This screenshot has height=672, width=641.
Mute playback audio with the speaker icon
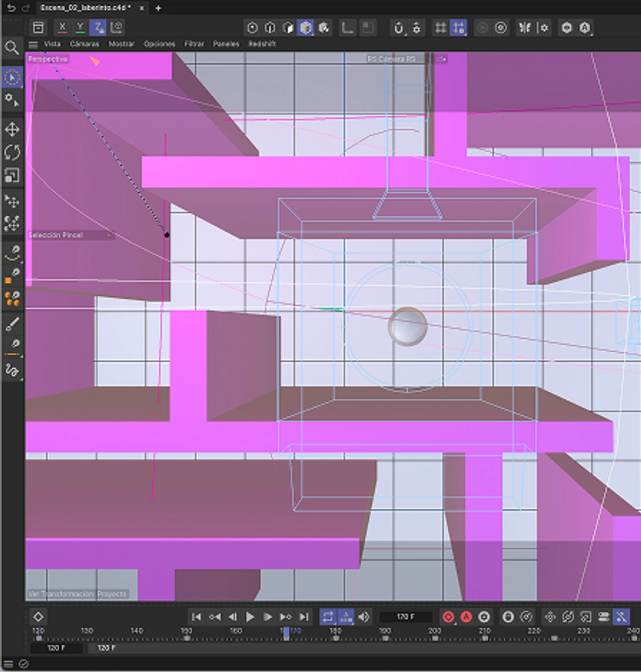point(364,616)
